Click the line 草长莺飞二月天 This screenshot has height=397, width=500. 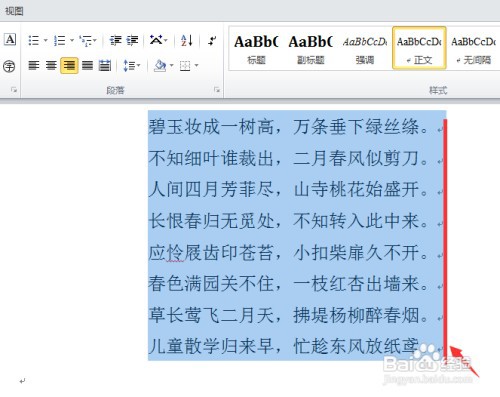[211, 315]
